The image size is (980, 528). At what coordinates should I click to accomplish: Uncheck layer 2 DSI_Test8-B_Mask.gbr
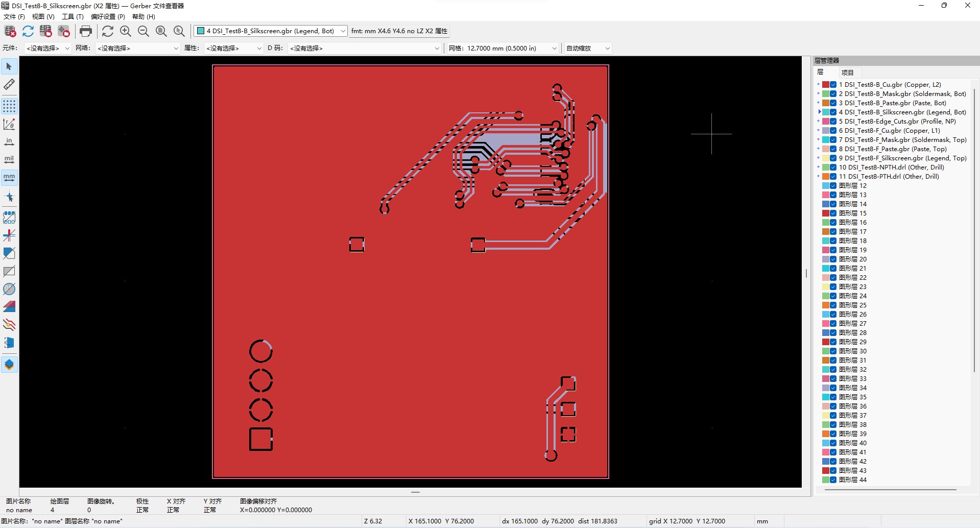coord(833,94)
